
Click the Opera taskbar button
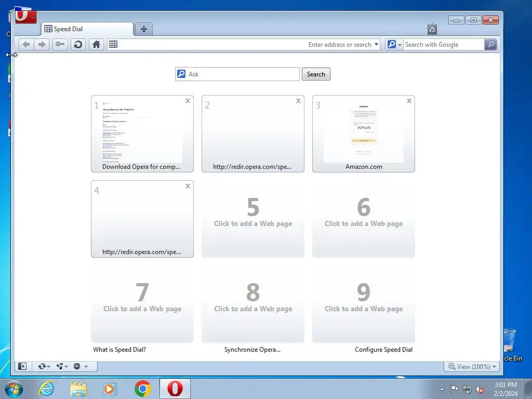[175, 389]
